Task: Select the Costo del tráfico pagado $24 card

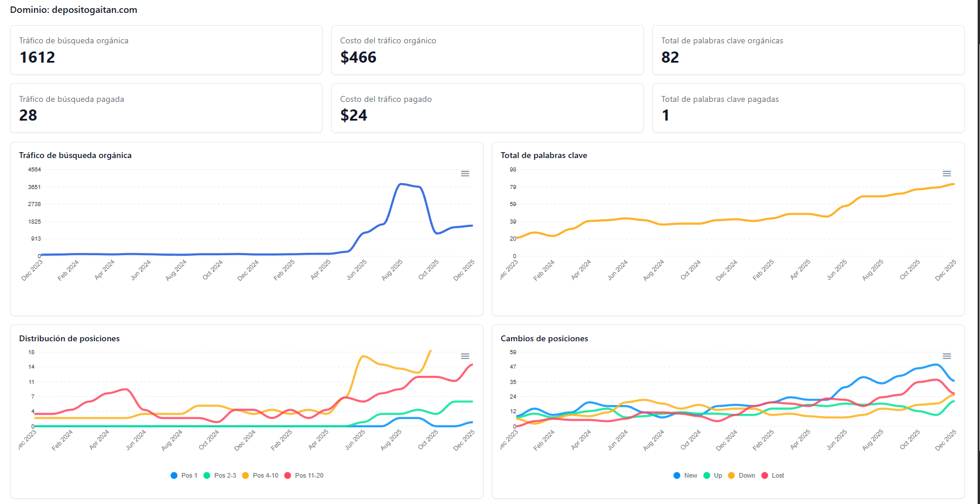Action: pos(487,108)
